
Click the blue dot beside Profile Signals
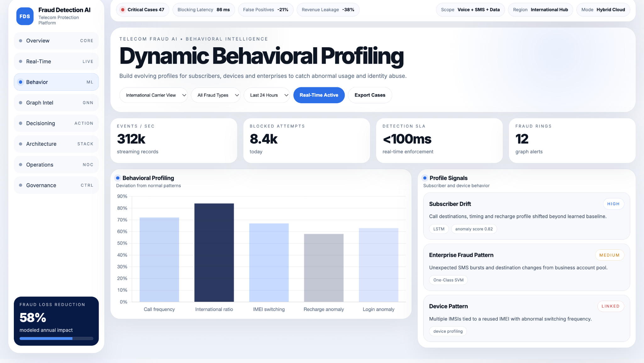(x=425, y=178)
